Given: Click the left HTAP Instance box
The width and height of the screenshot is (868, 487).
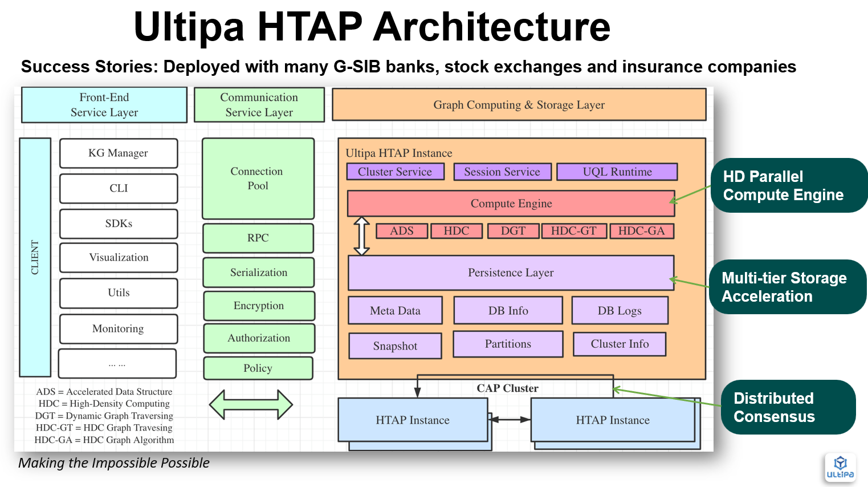Looking at the screenshot, I should tap(413, 420).
